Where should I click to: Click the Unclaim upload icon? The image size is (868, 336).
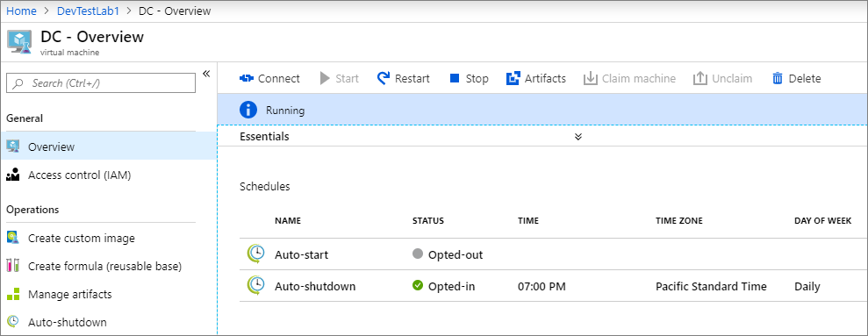(700, 79)
